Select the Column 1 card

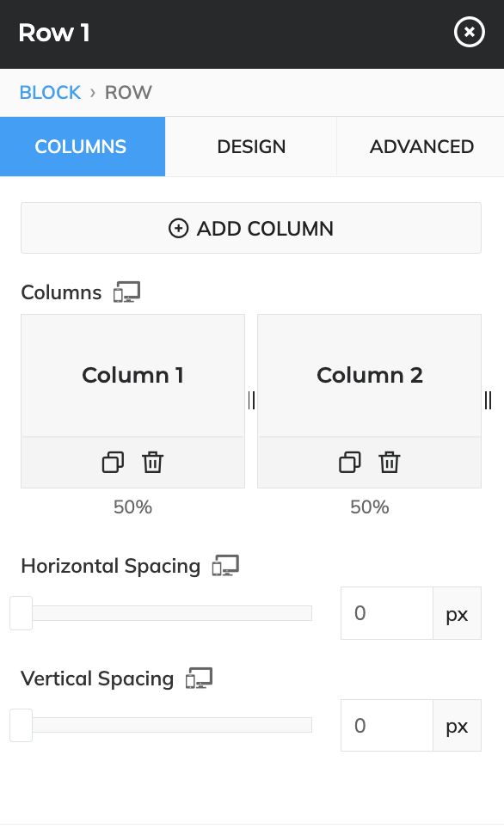coord(132,375)
